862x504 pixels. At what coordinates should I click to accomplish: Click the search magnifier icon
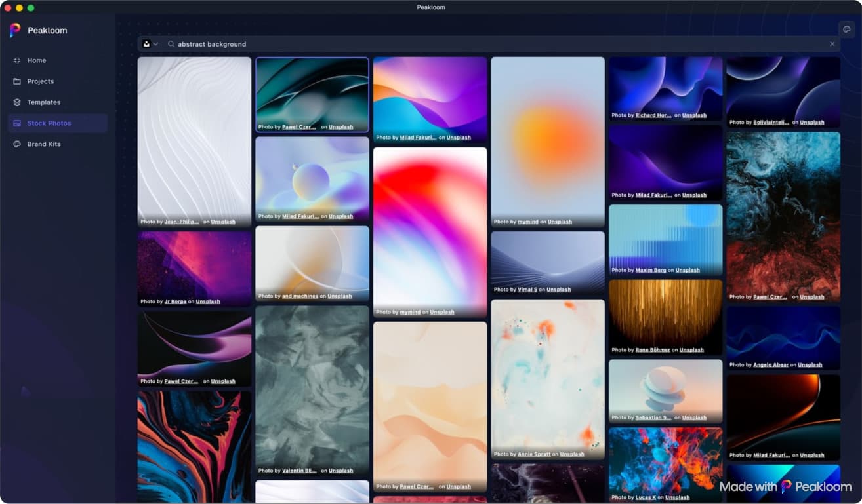click(x=171, y=44)
